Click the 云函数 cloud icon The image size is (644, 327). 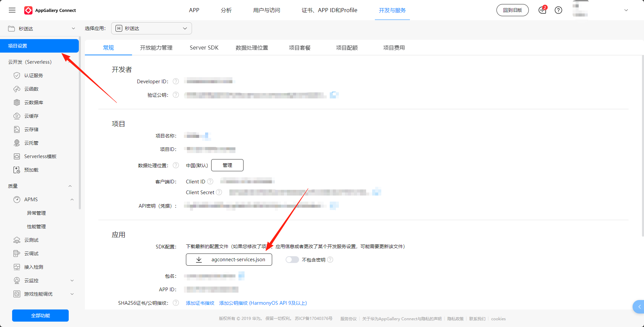click(x=17, y=89)
